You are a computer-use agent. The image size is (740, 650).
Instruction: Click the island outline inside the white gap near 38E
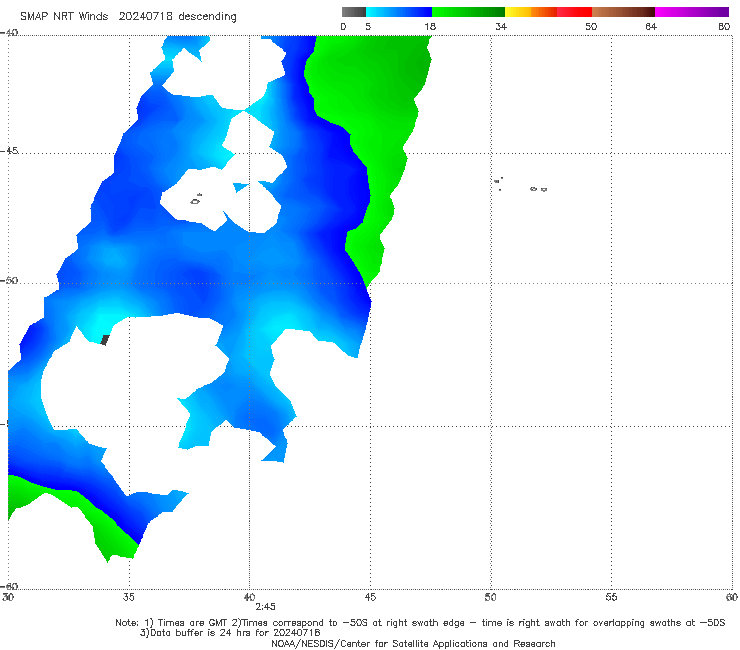[x=196, y=200]
